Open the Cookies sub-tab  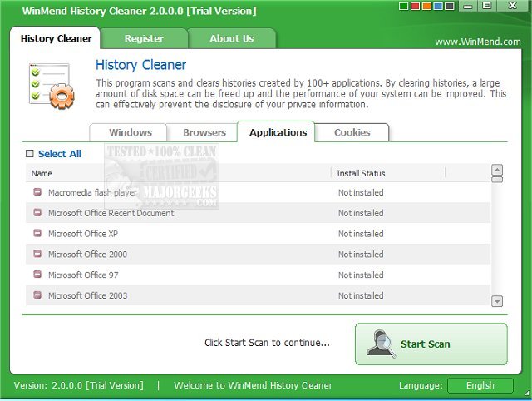point(352,132)
